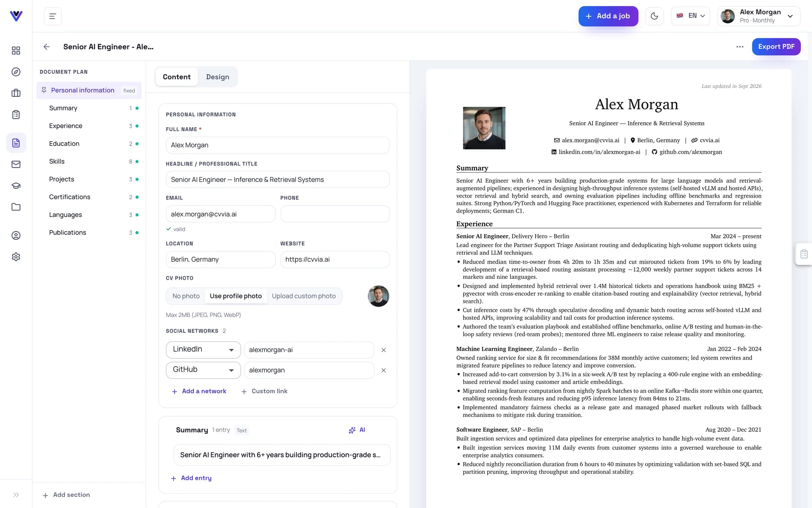Click the Location input field

(221, 259)
